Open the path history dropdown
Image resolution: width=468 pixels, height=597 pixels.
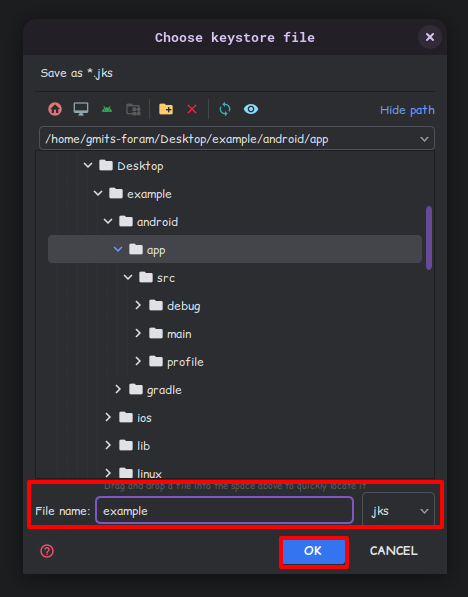[424, 139]
